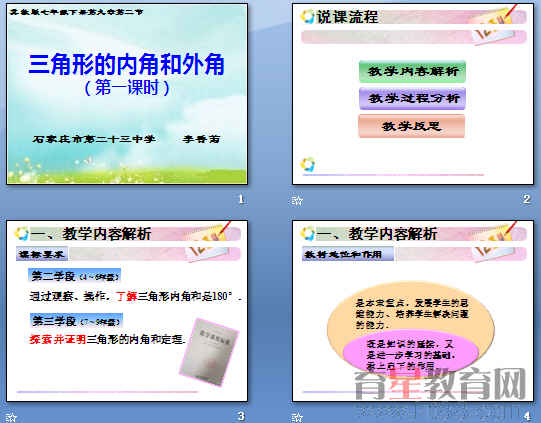Click the animation star icon under slide 2
Viewport: 541px width, 423px height.
click(x=297, y=200)
